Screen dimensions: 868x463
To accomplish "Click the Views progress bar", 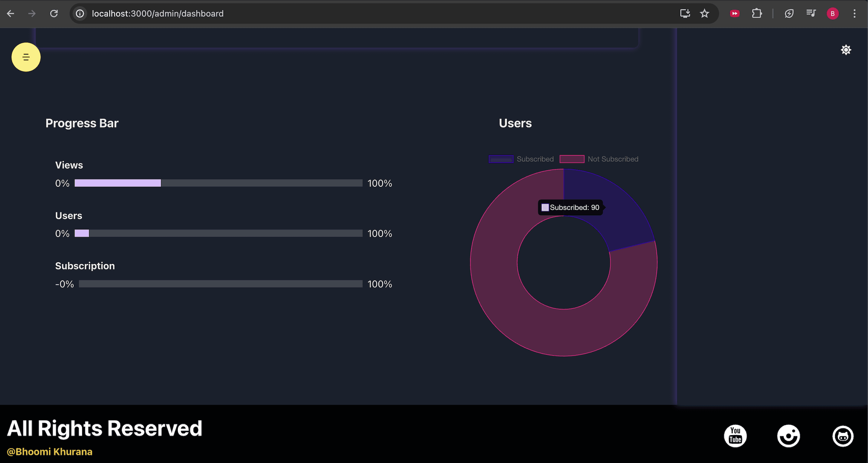I will [218, 183].
